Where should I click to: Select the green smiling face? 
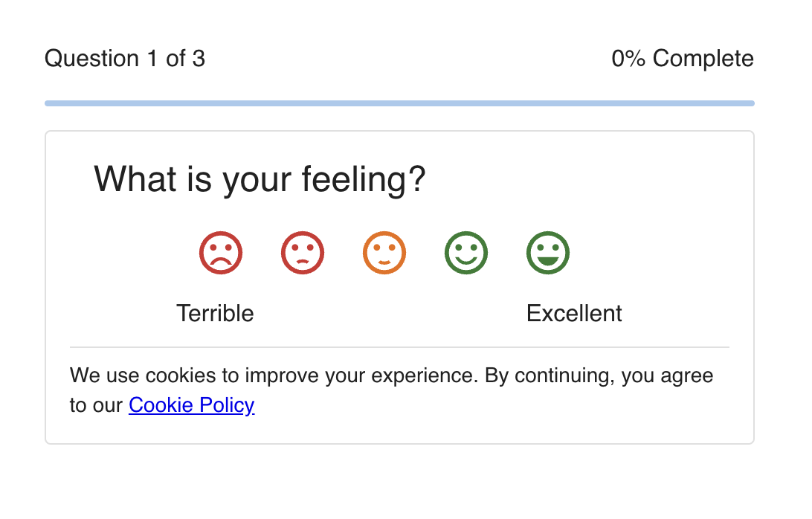pos(466,253)
